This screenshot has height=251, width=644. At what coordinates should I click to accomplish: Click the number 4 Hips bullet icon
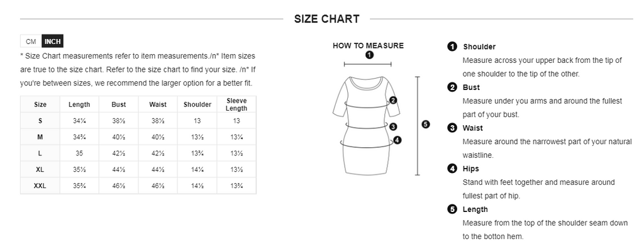click(x=452, y=169)
